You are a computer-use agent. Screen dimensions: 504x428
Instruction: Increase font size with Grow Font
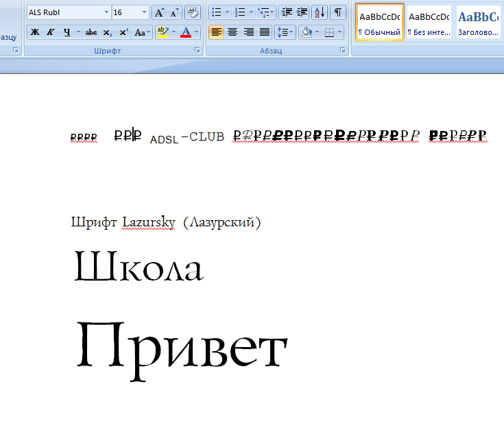[159, 12]
